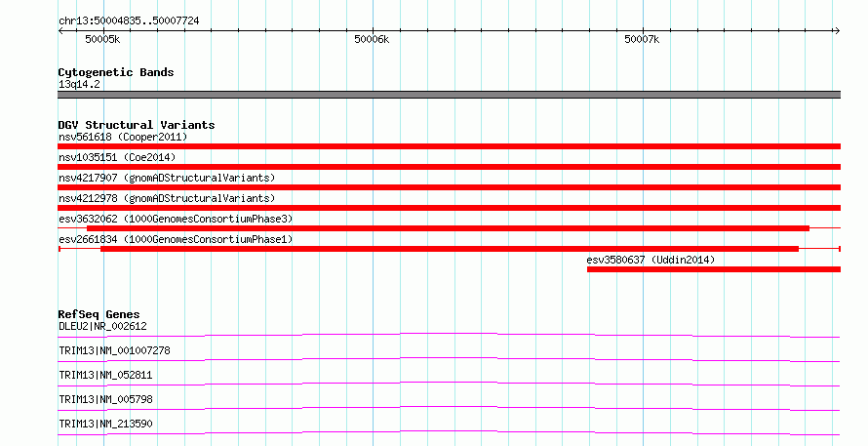This screenshot has width=868, height=446.
Task: Open variant nsv561618 (Cooper2011) label
Action: click(123, 137)
